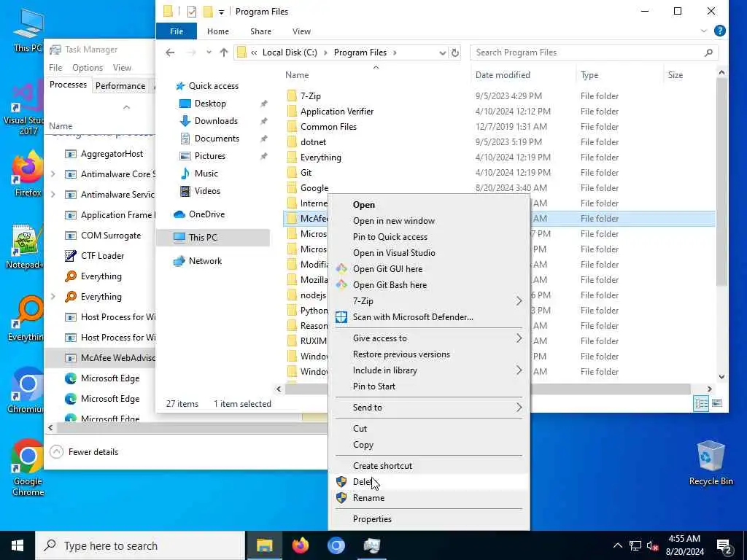The width and height of the screenshot is (747, 560).
Task: Expand the Give access to submenu
Action: 428,338
